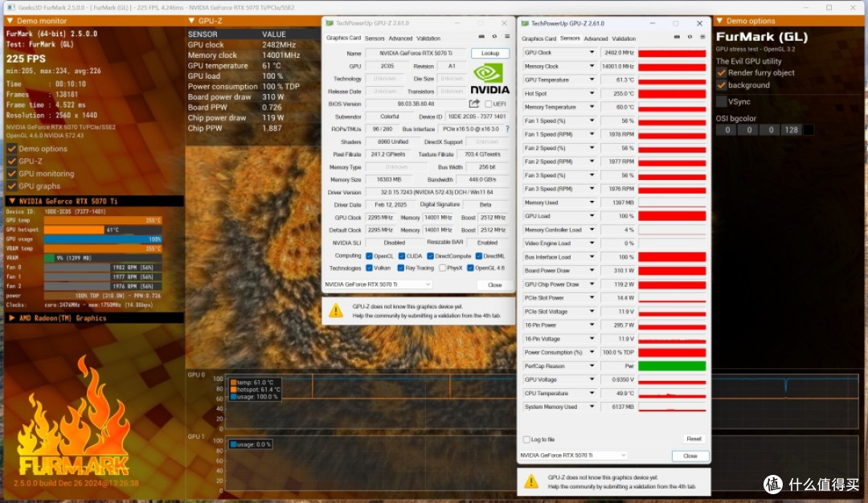Open hamburger menu in GPU-Z Sensors window
Viewport: 868px width, 503px height.
tap(702, 37)
